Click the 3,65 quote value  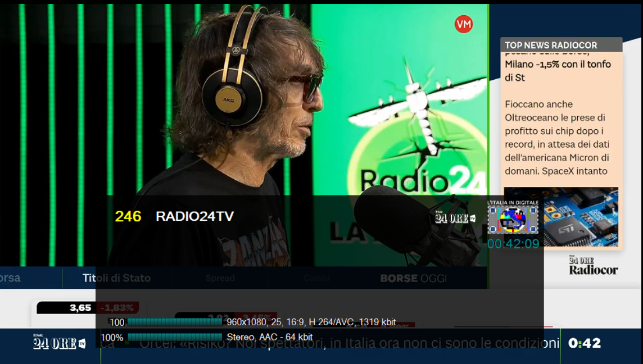[80, 308]
